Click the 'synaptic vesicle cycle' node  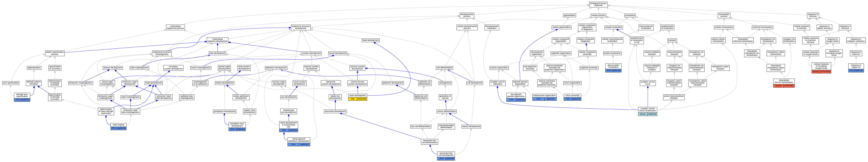(x=648, y=83)
